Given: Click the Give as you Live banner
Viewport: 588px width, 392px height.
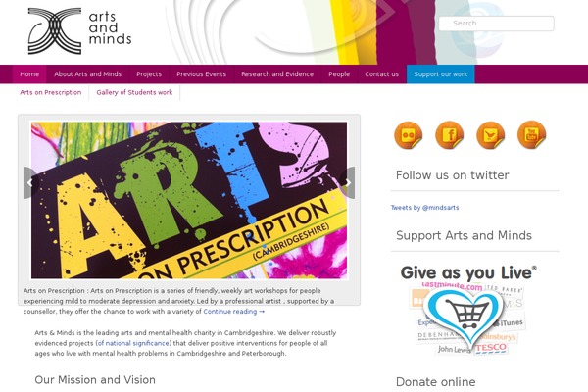Looking at the screenshot, I should tap(468, 310).
